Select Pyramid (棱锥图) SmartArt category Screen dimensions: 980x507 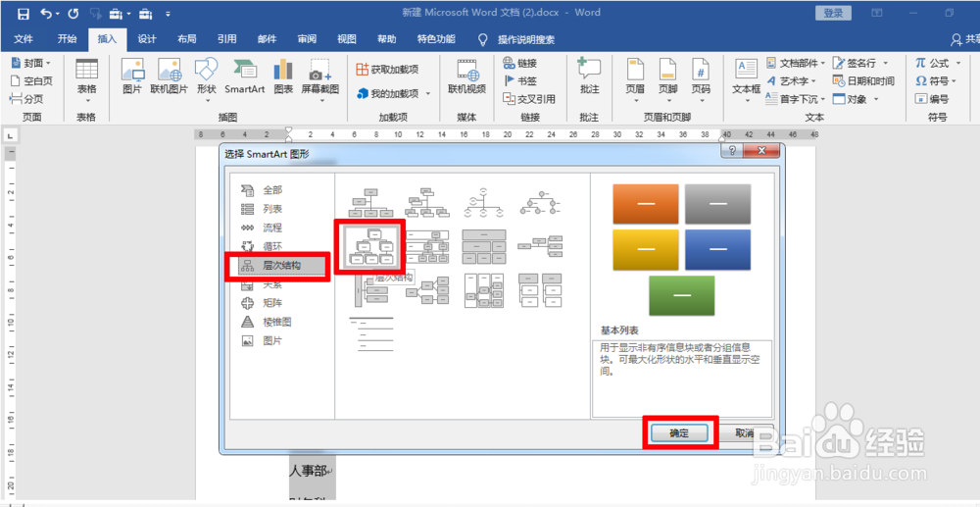point(276,322)
